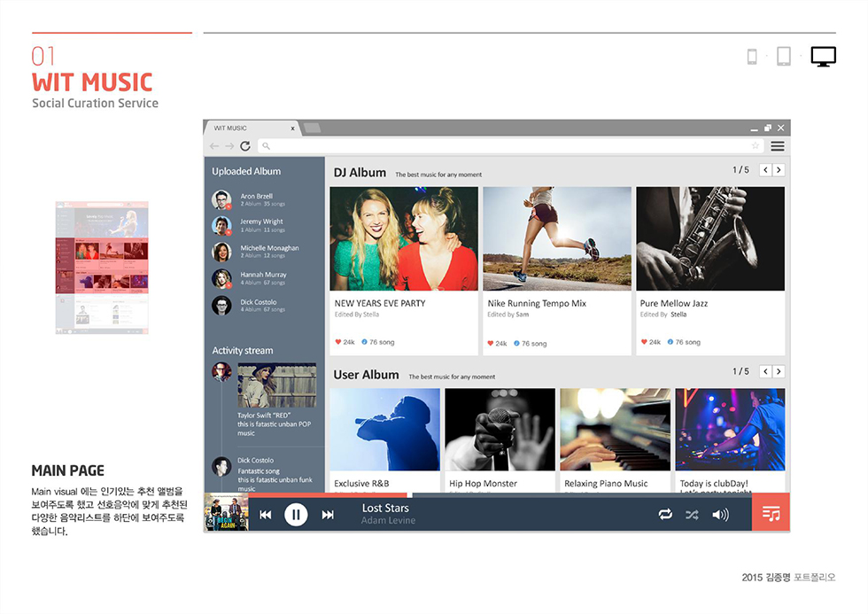This screenshot has width=868, height=614.
Task: Toggle the heart on Pure Mellow Jazz
Action: [645, 342]
